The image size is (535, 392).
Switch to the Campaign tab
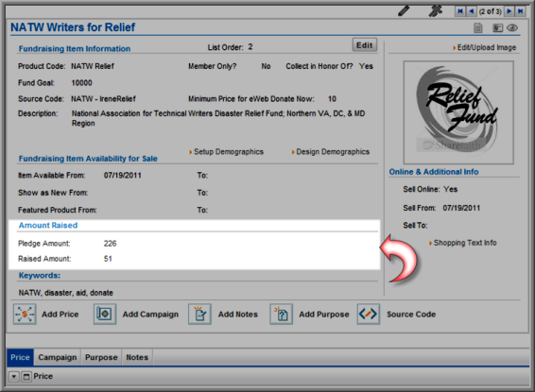[58, 357]
